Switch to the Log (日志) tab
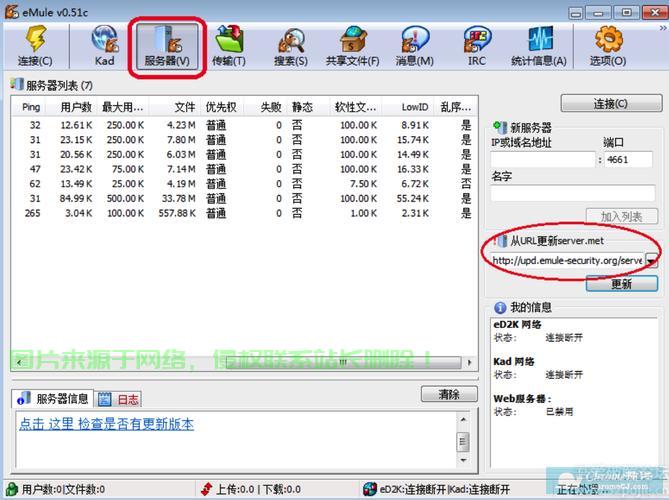Viewport: 669px width, 500px height. tap(118, 399)
